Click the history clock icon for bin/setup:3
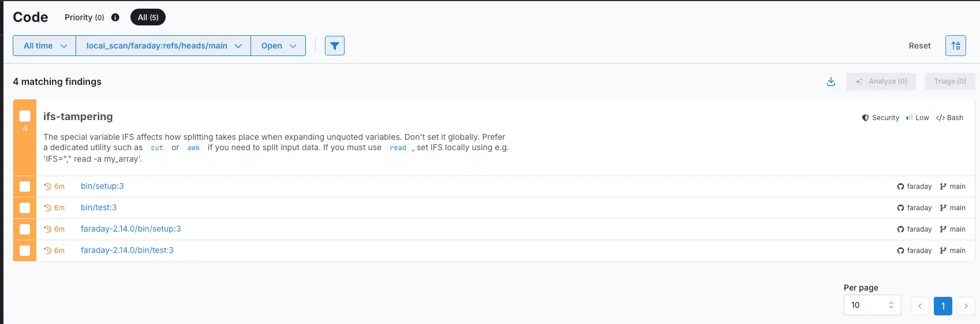Viewport: 980px width, 324px height. click(48, 187)
